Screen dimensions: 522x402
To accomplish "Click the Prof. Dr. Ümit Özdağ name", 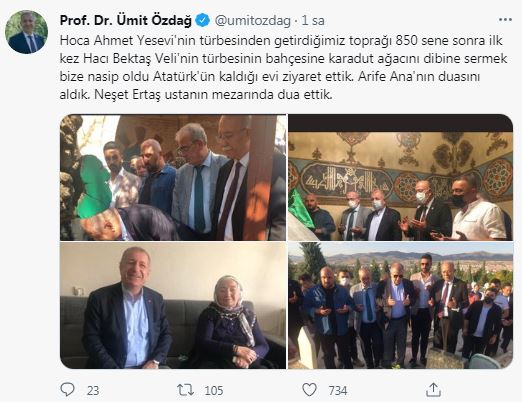I will 126,21.
